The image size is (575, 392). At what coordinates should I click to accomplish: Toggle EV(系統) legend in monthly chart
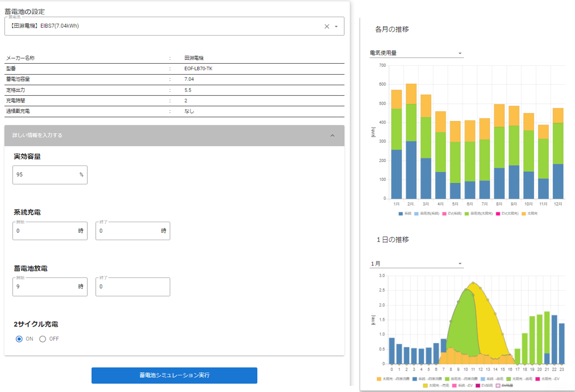(452, 214)
